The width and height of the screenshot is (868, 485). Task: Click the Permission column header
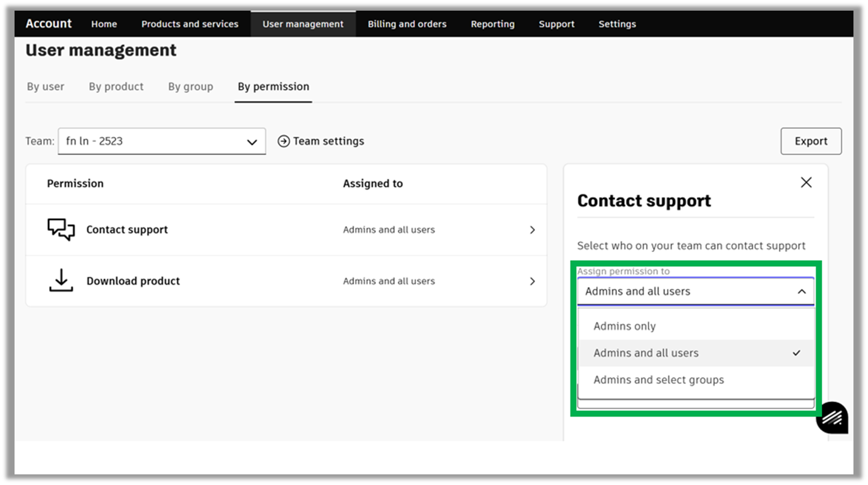[75, 183]
